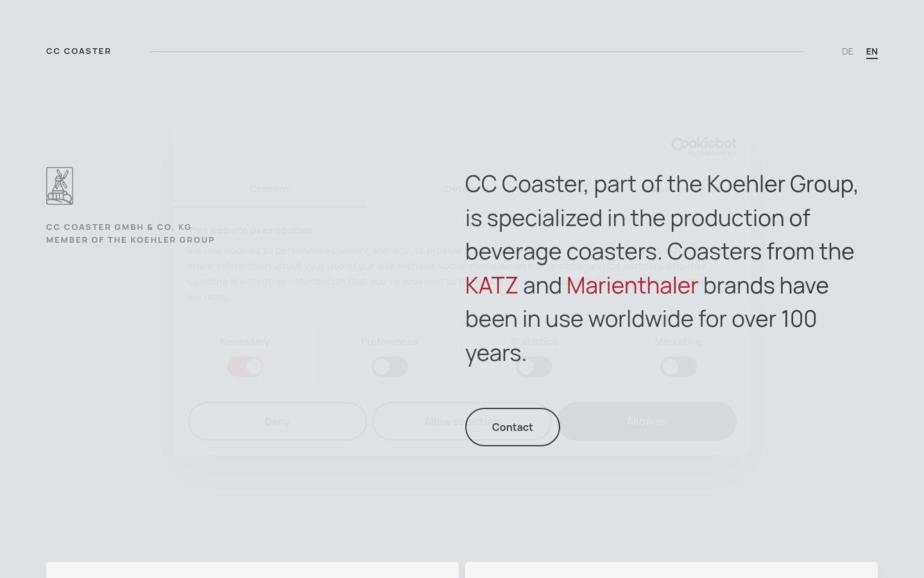Click the CC Coaster GmbH & Co. KG text

point(119,227)
